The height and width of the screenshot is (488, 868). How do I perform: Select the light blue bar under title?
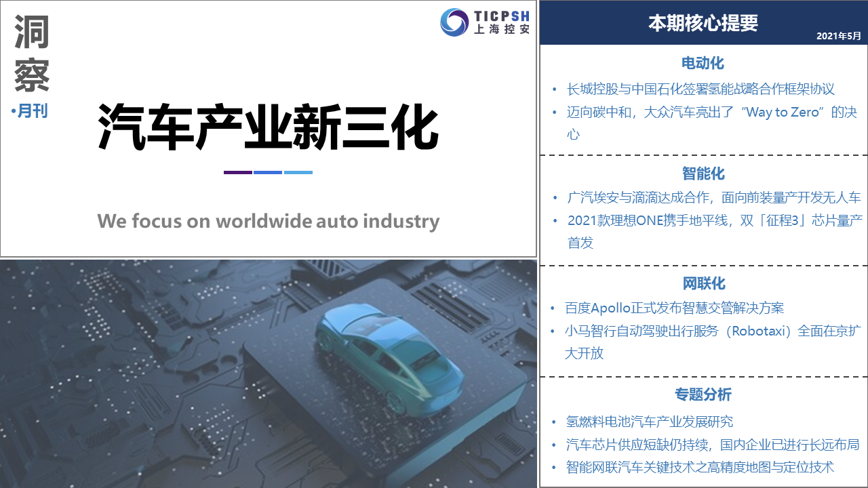(298, 173)
